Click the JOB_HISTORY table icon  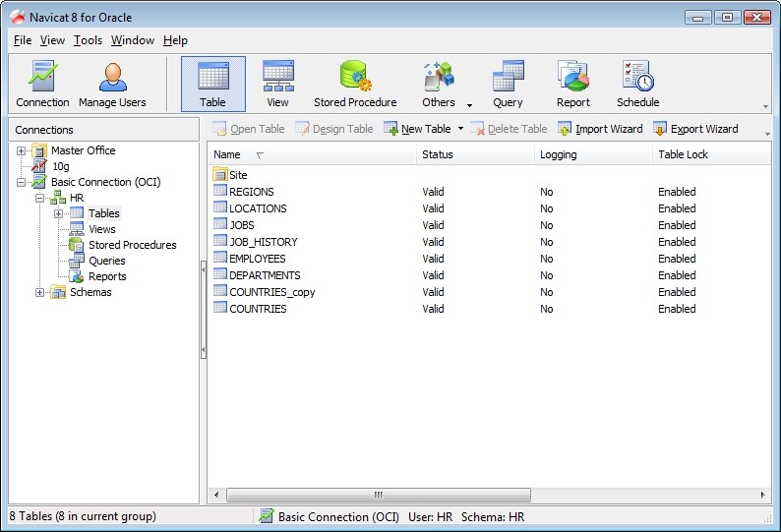tap(220, 241)
